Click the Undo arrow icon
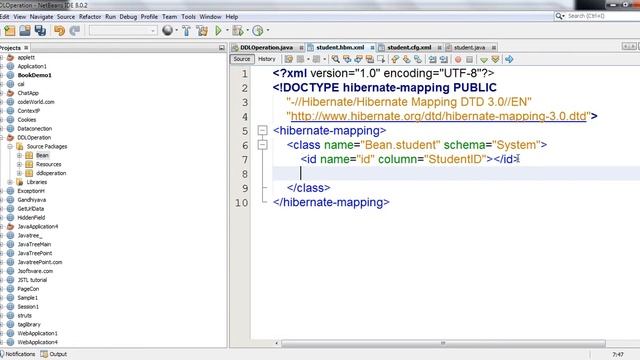640x360 pixels. 60,31
